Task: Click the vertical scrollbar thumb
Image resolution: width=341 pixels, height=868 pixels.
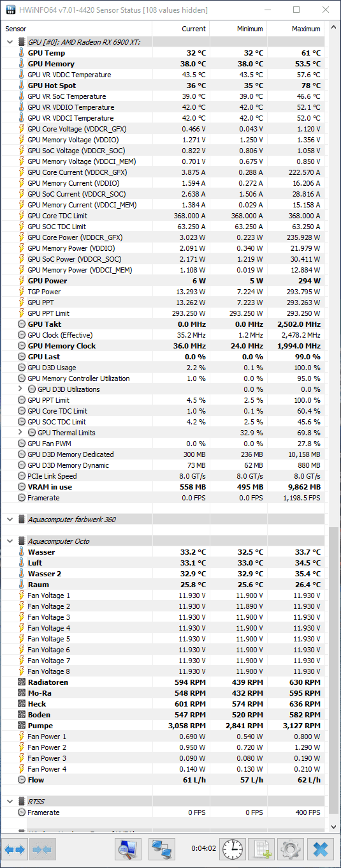Action: point(334,670)
